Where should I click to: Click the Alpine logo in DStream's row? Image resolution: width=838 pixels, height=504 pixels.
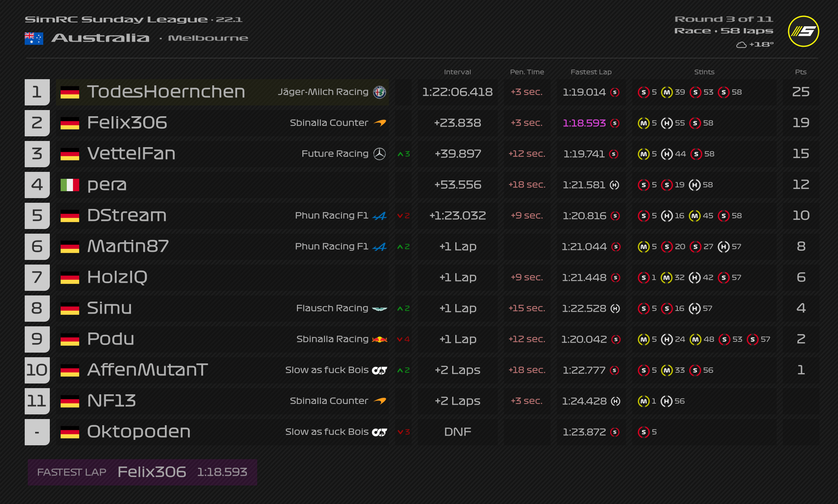point(380,216)
